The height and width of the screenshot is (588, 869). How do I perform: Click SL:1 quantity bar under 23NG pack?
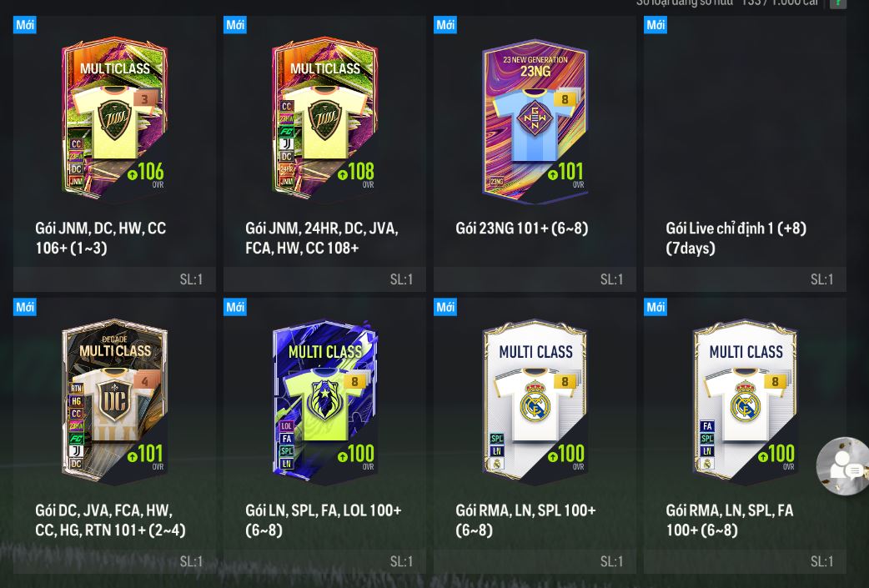(535, 279)
